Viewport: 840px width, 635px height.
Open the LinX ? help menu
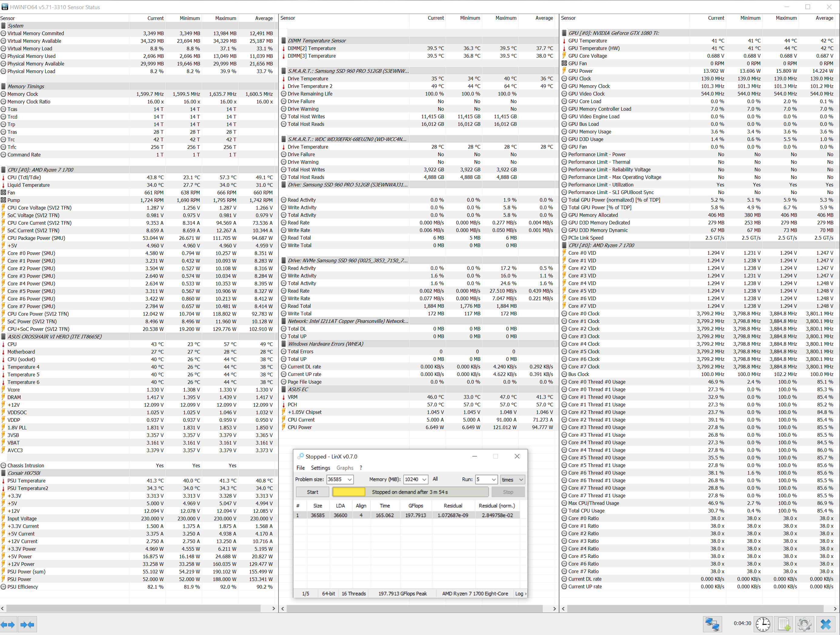361,468
